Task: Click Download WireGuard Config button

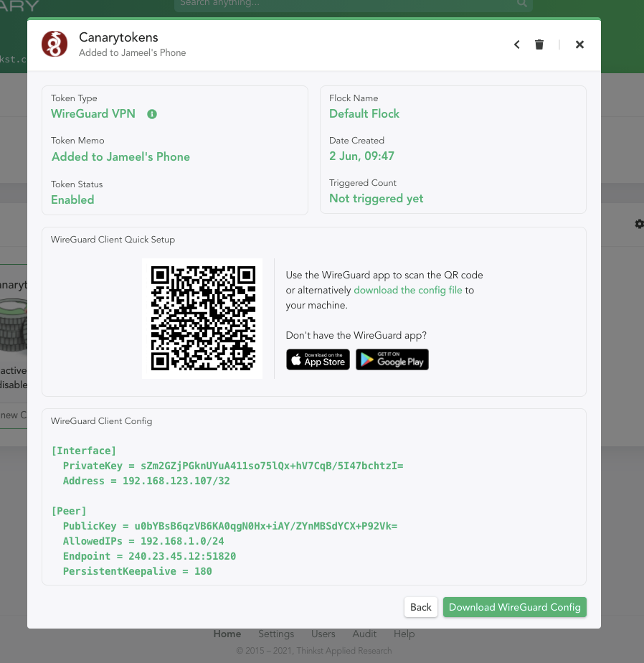Action: pyautogui.click(x=515, y=607)
